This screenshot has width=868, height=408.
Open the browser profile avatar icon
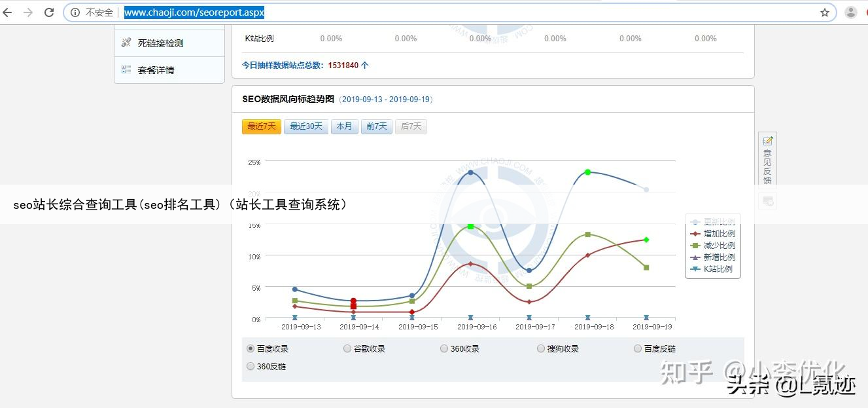point(850,12)
